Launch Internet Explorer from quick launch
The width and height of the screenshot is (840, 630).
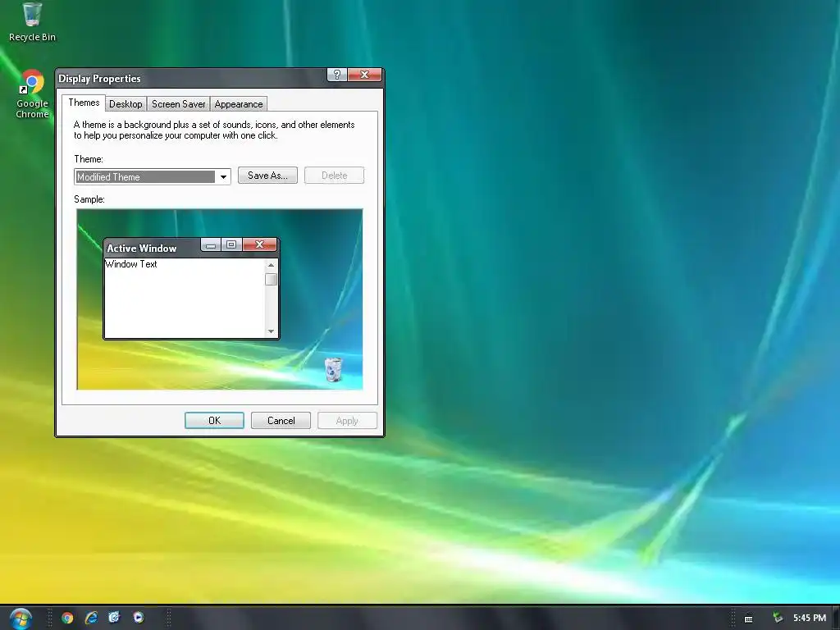click(91, 618)
